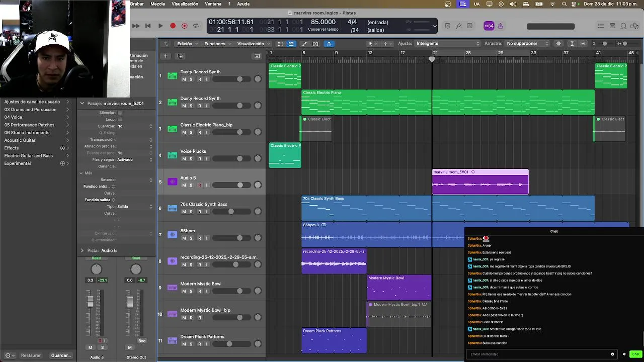The image size is (644, 362).
Task: Click the Guardar button in library
Action: pos(61,355)
